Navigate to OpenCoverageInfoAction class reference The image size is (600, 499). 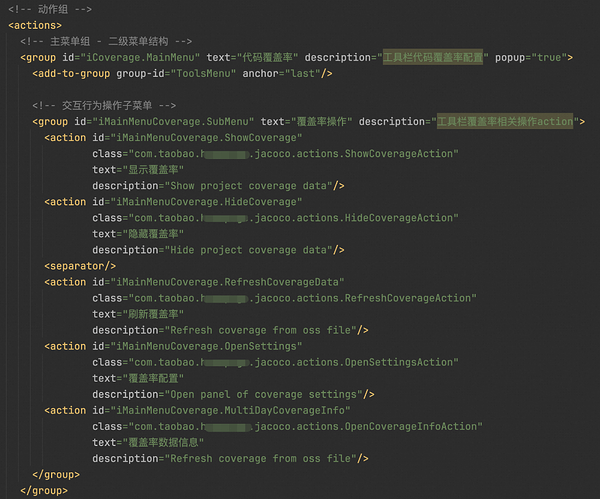pos(404,426)
